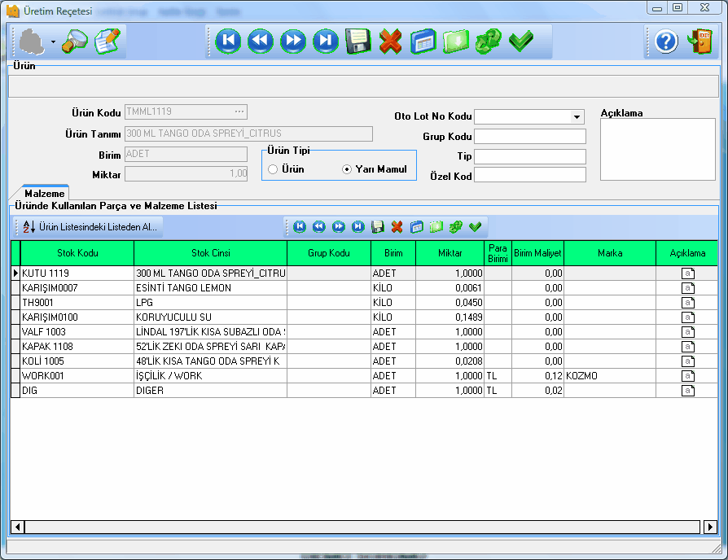
Task: Select the LPG stock name cell
Action: pos(210,303)
